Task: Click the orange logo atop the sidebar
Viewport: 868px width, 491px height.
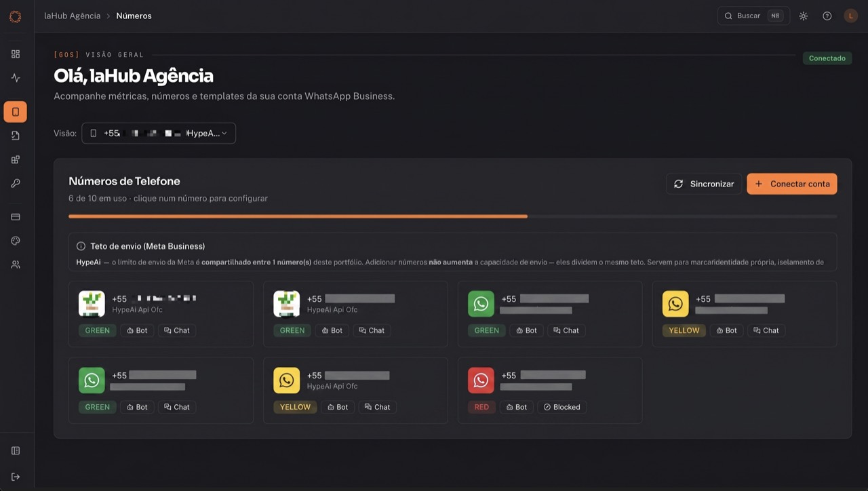Action: (16, 16)
